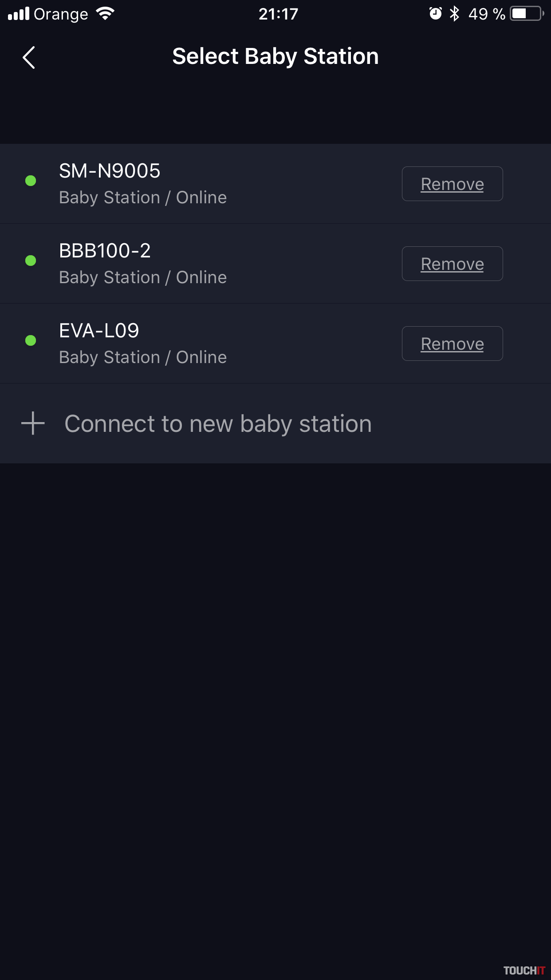Tap the alarm clock status icon
Screen dimensions: 551x980
pos(435,14)
